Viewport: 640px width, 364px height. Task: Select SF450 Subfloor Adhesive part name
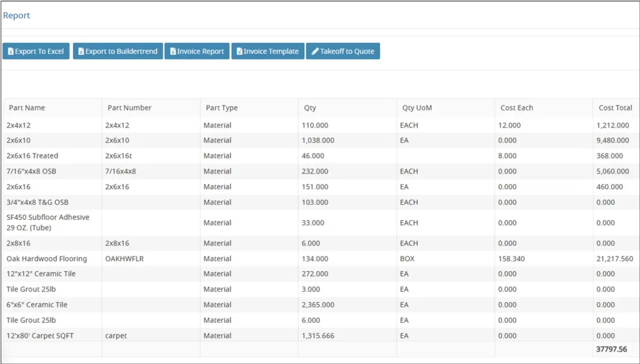tap(47, 222)
